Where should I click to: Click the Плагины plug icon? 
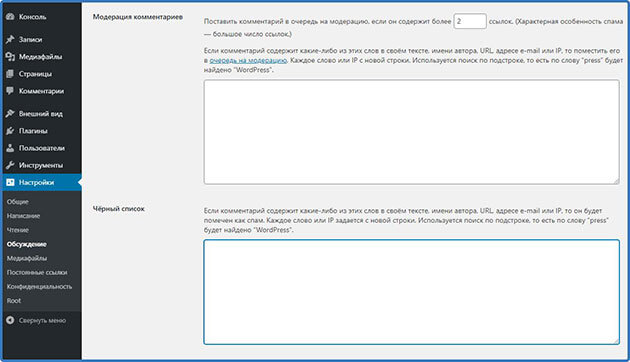tap(10, 131)
